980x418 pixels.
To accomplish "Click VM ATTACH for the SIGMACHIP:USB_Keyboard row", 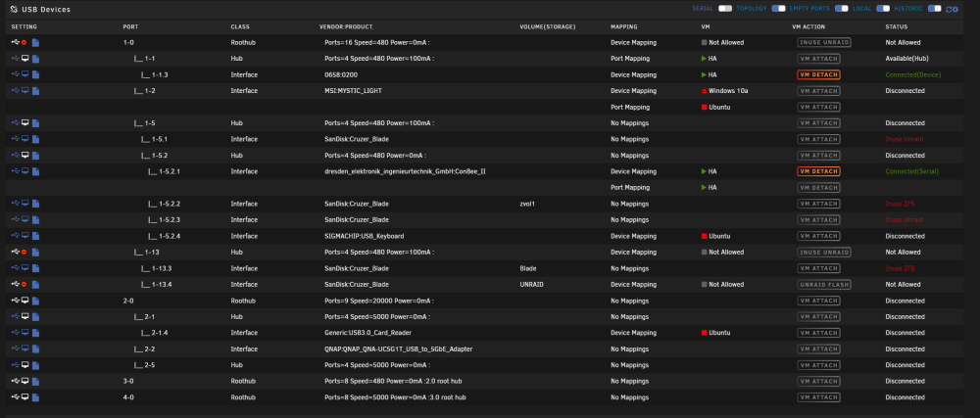I will pyautogui.click(x=818, y=236).
